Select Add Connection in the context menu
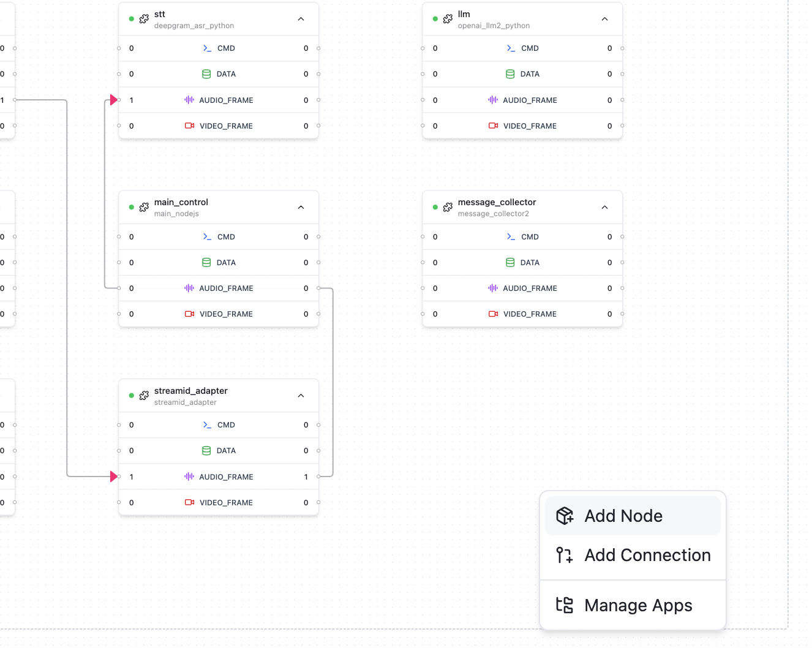 [647, 555]
